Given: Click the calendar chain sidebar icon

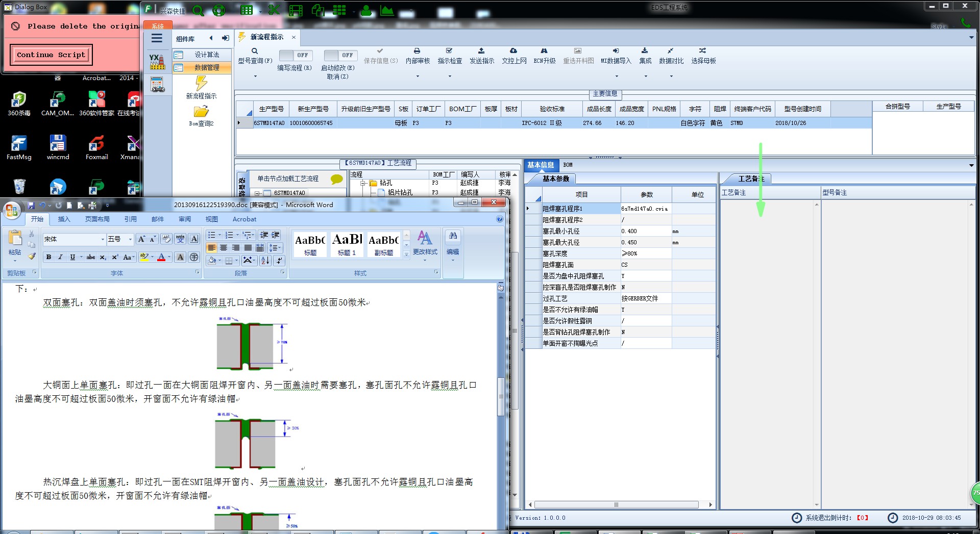Looking at the screenshot, I should [158, 85].
